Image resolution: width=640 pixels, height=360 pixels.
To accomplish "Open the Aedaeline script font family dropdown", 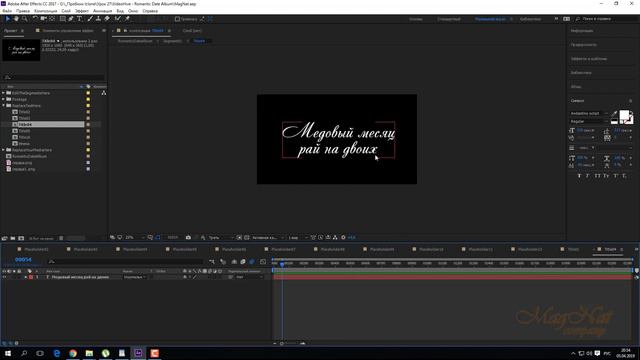I will click(x=589, y=113).
